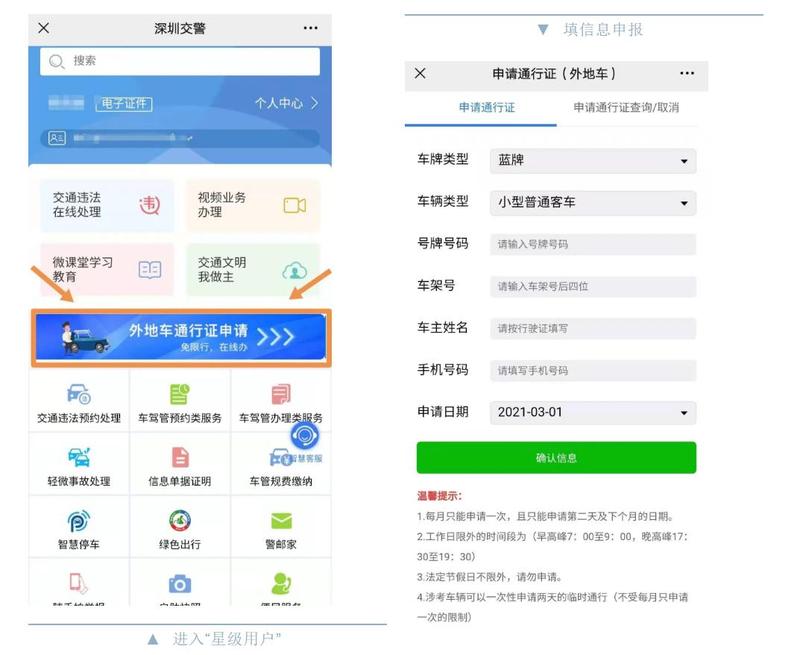
Task: Open 视频业务办理 video tile
Action: click(x=251, y=205)
